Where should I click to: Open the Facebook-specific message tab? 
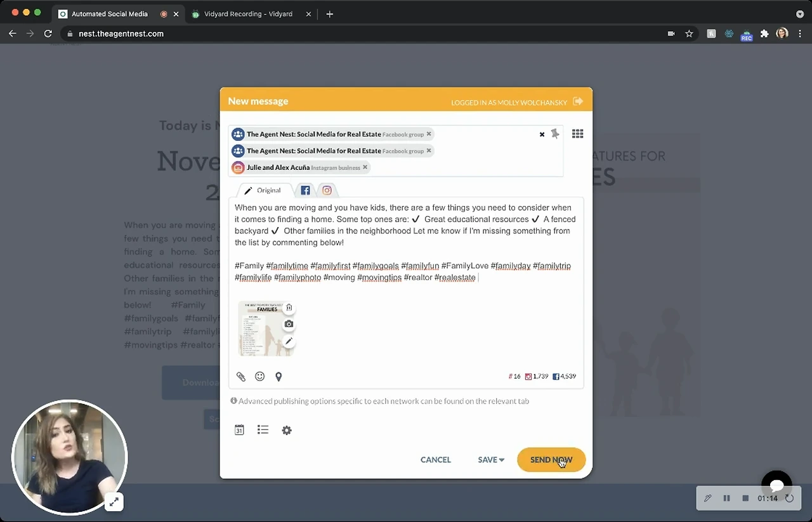(x=305, y=190)
